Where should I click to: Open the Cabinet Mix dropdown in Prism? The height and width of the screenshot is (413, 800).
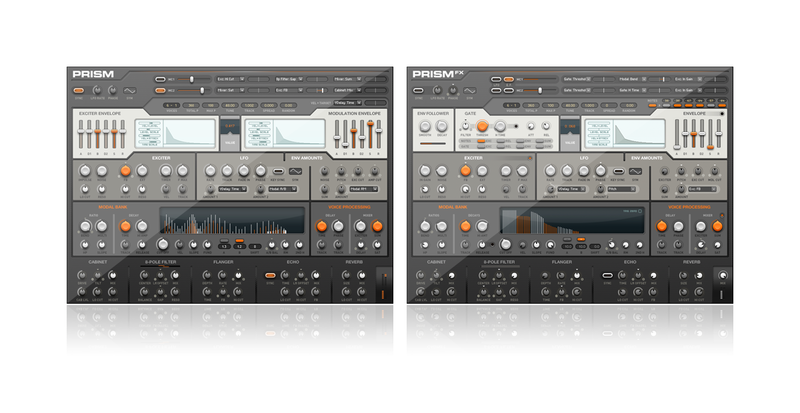[x=347, y=90]
